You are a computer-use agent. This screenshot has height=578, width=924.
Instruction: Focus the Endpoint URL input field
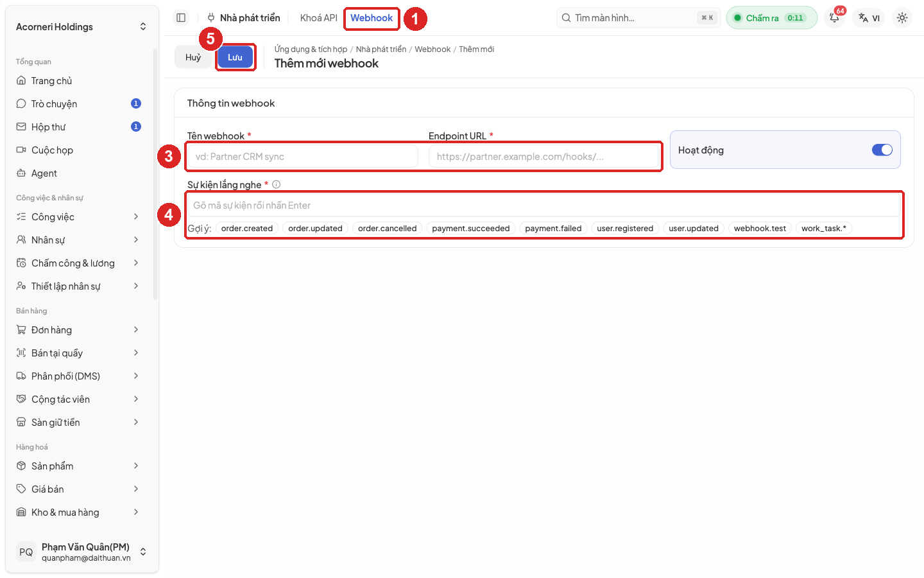point(544,157)
